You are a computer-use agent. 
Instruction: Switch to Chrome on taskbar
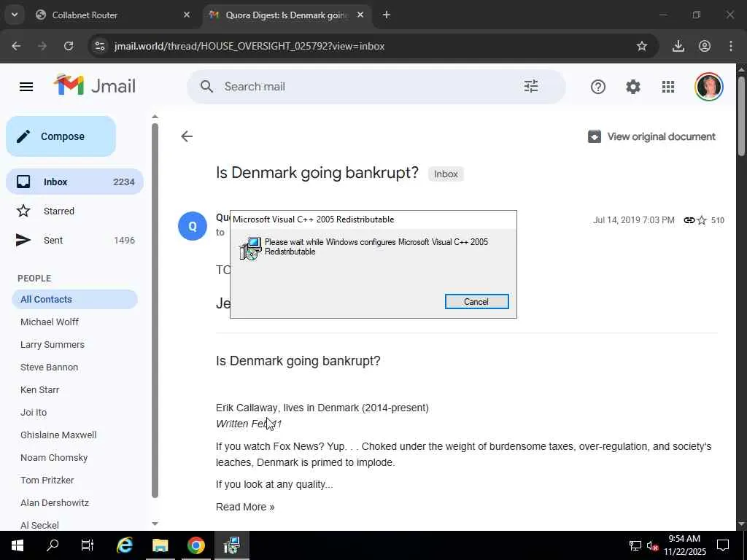[196, 545]
